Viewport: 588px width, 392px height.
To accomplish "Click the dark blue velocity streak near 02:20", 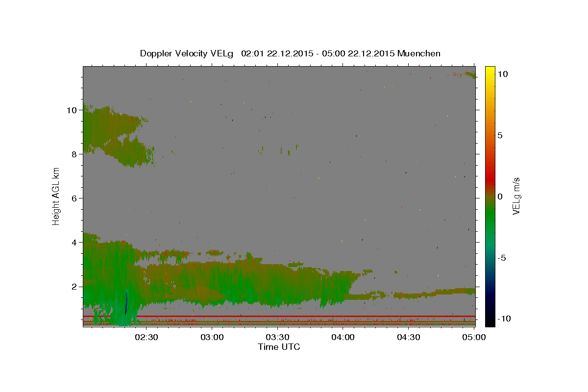I will 126,301.
